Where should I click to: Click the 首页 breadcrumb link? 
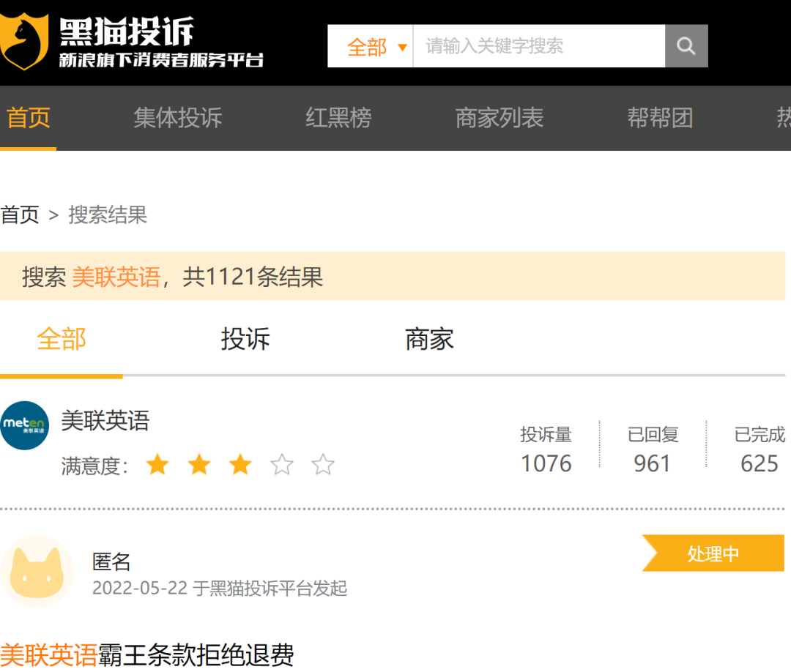click(20, 214)
